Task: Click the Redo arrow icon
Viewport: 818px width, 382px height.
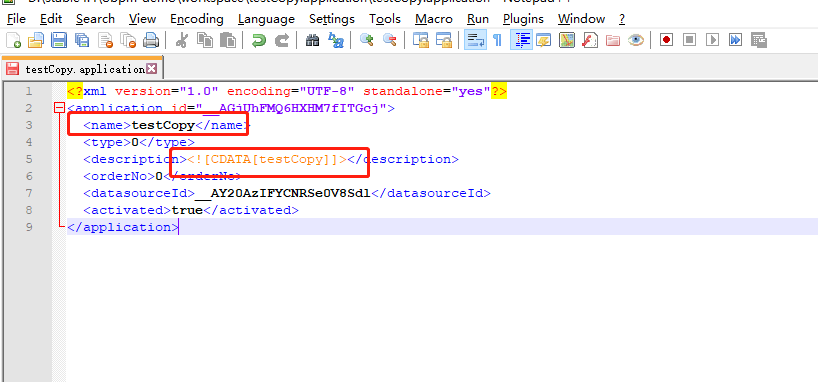Action: click(282, 40)
